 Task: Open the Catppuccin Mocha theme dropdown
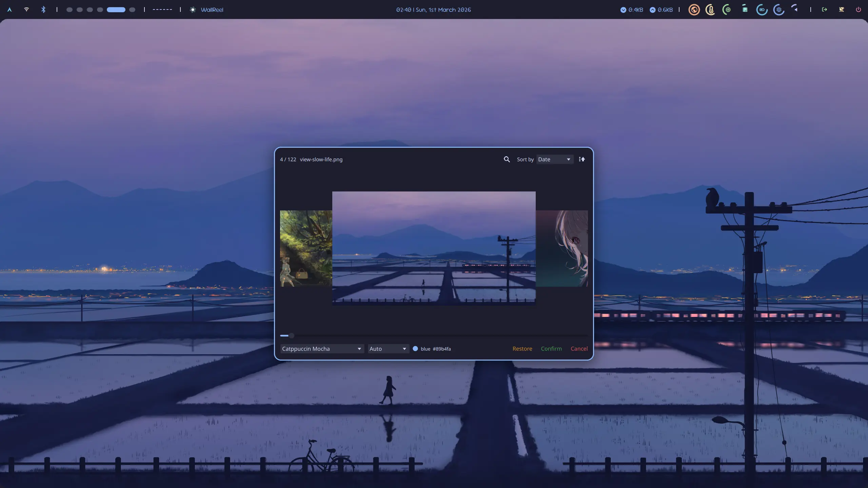pyautogui.click(x=322, y=349)
